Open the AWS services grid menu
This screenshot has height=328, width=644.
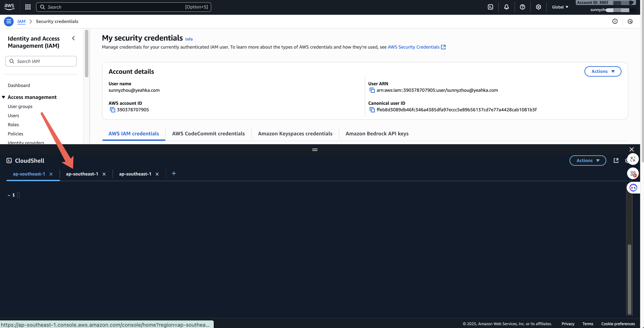tap(28, 7)
